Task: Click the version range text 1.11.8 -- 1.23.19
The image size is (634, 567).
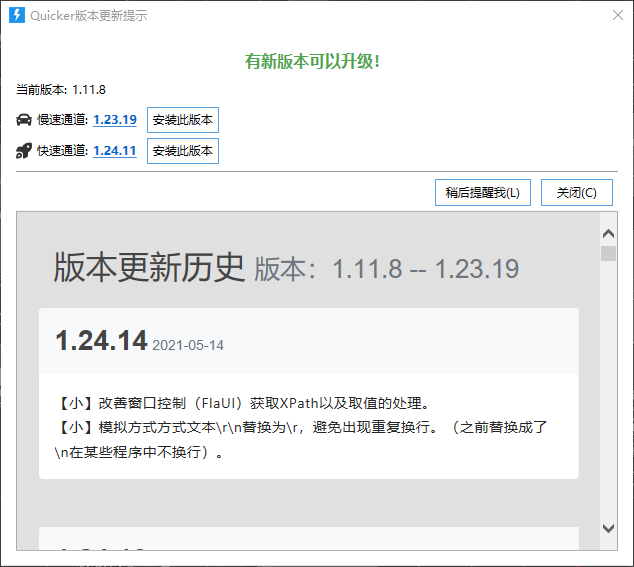Action: click(425, 269)
